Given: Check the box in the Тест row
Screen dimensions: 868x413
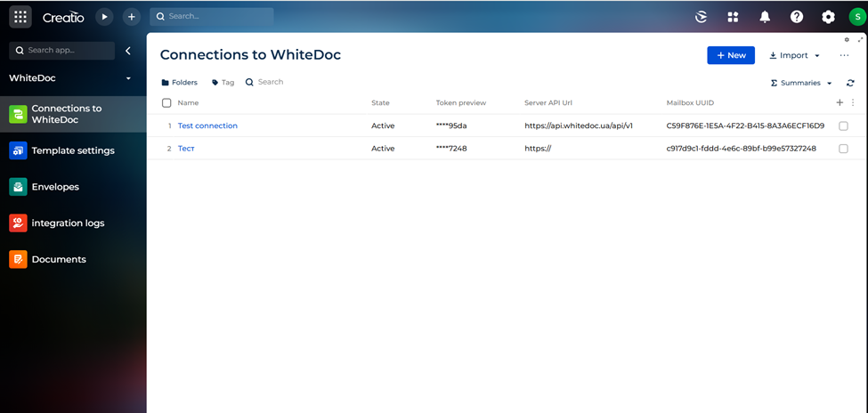Looking at the screenshot, I should point(843,149).
